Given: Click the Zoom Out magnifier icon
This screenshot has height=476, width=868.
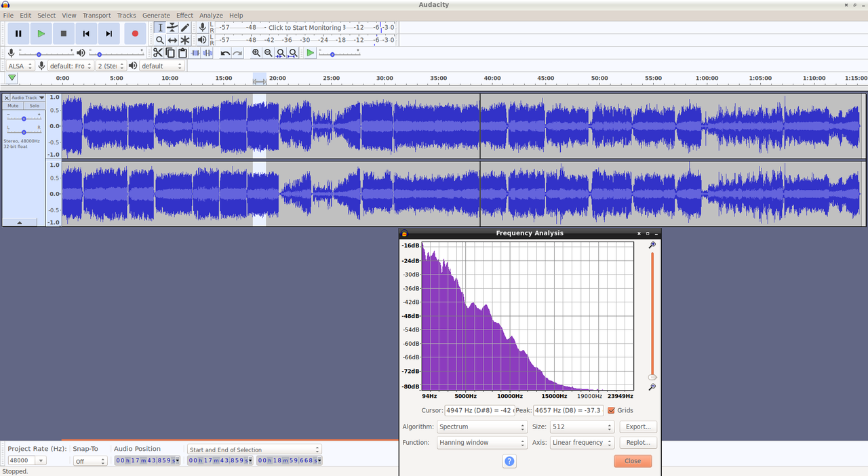Looking at the screenshot, I should (x=269, y=53).
